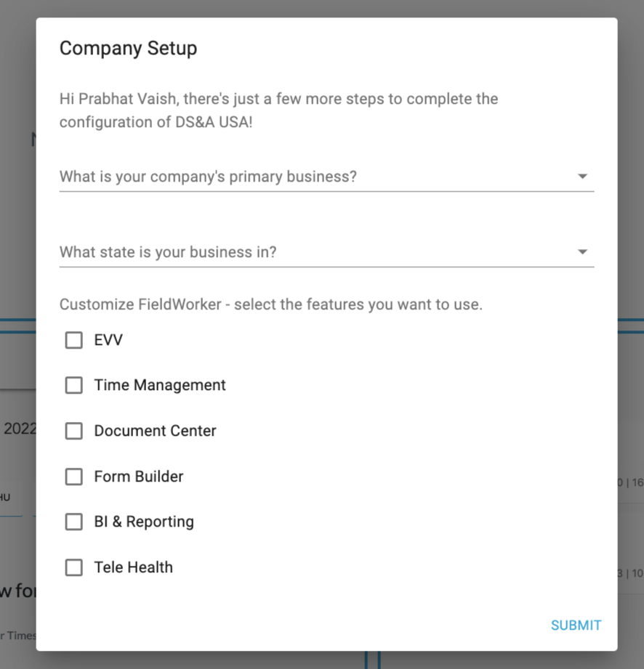Click the "Time Management" label text
Screen dimensions: 644x669
[160, 386]
